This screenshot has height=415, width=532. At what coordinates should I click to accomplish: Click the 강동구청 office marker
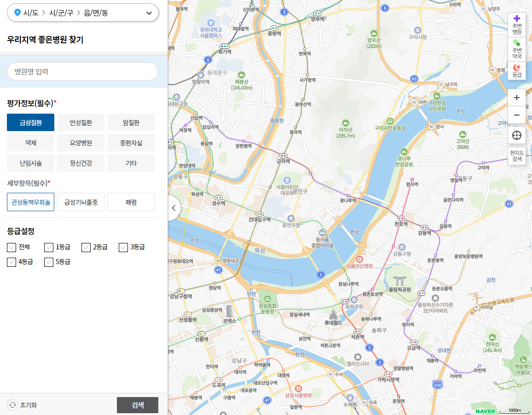(402, 247)
